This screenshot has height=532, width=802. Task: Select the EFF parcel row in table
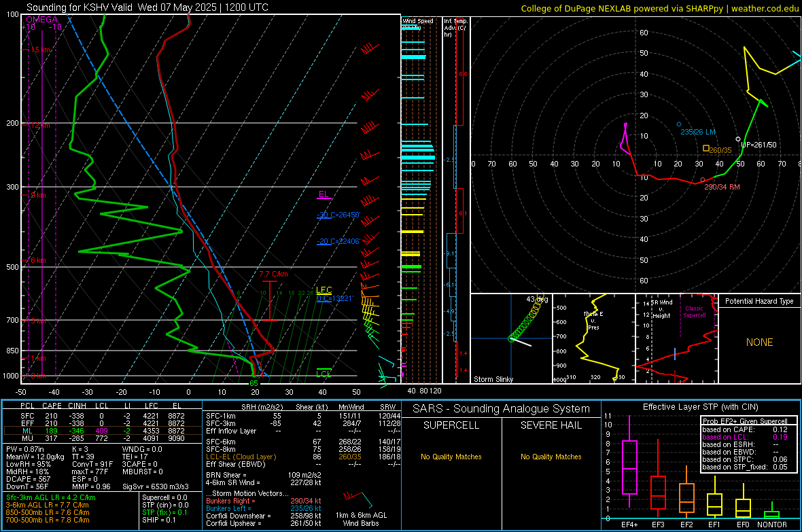[x=102, y=423]
